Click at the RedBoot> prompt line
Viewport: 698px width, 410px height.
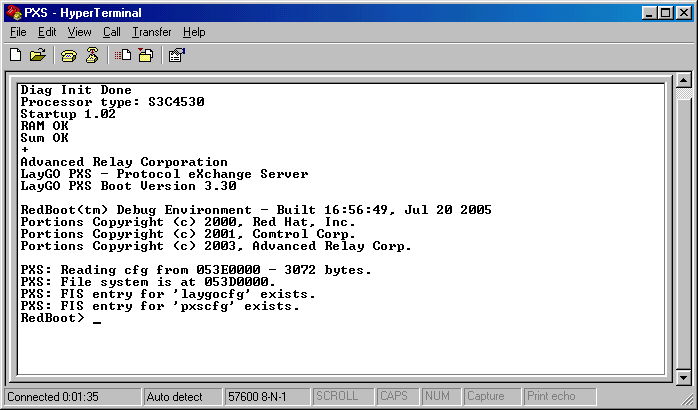click(61, 318)
